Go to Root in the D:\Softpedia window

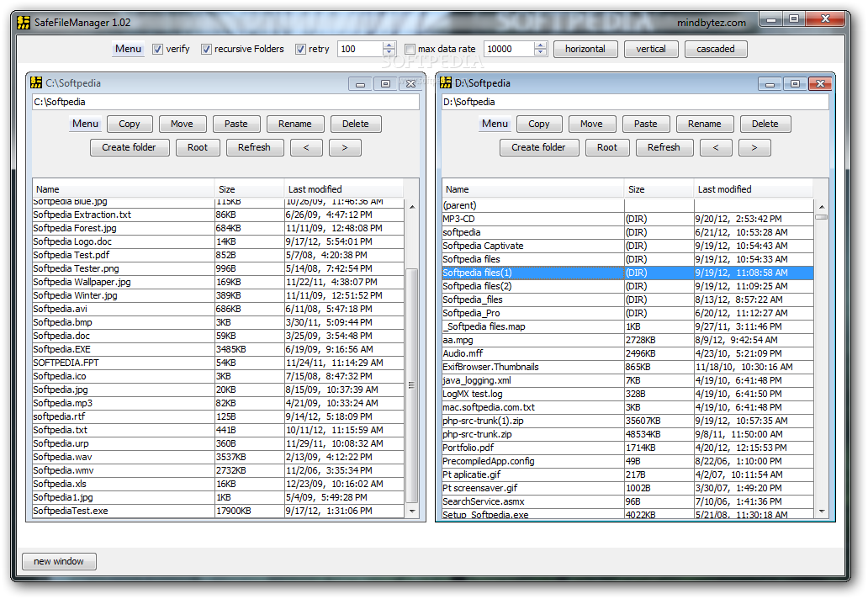[607, 147]
